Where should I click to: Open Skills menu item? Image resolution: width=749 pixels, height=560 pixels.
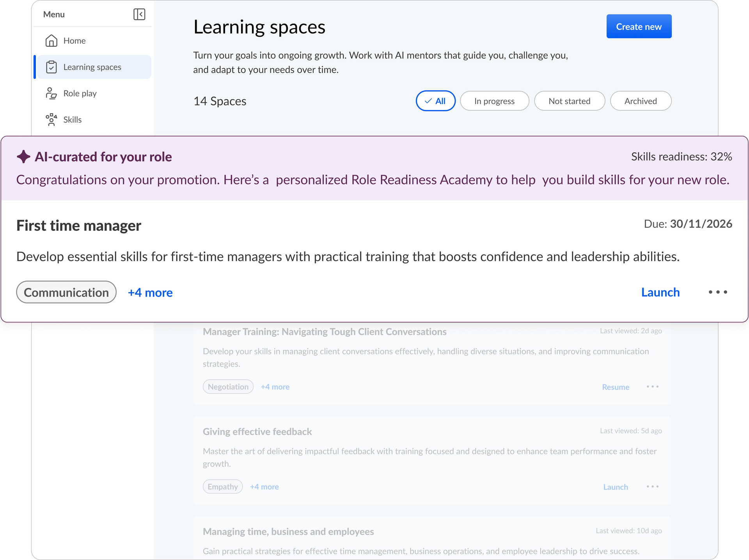pyautogui.click(x=92, y=119)
